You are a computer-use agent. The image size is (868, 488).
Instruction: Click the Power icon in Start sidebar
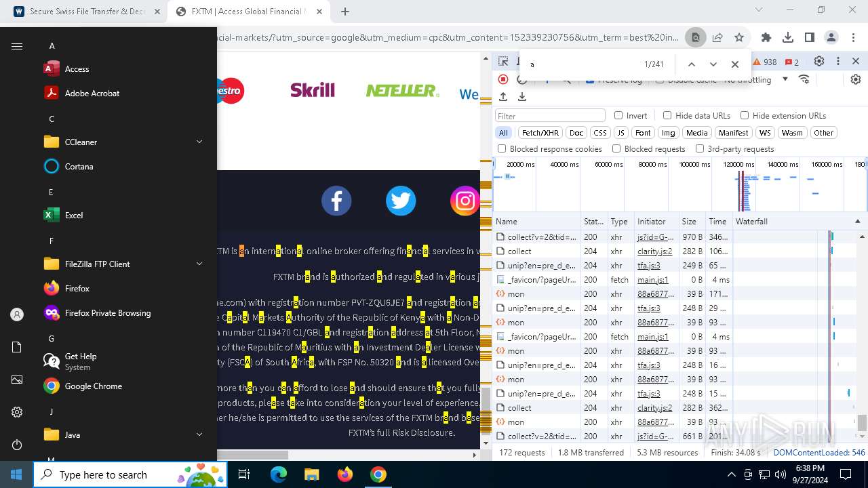[17, 445]
